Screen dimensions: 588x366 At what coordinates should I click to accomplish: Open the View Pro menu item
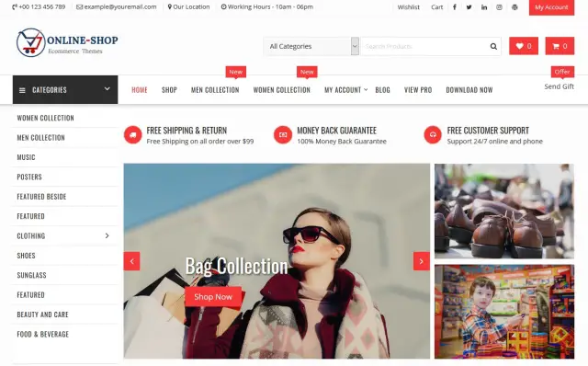pyautogui.click(x=418, y=90)
